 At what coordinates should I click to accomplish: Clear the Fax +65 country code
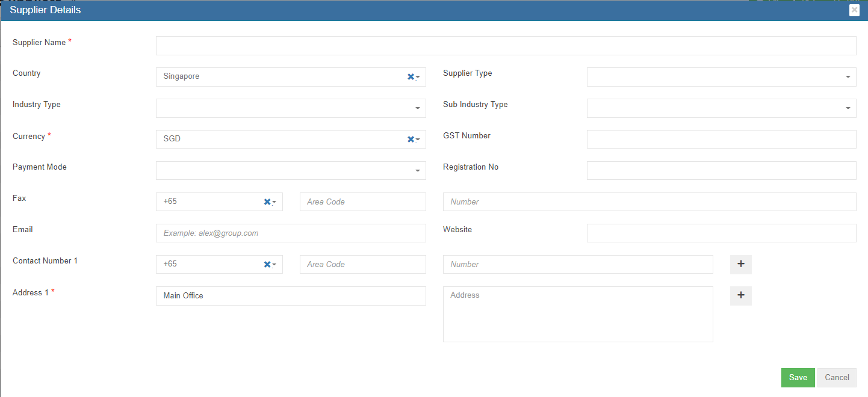(x=267, y=202)
